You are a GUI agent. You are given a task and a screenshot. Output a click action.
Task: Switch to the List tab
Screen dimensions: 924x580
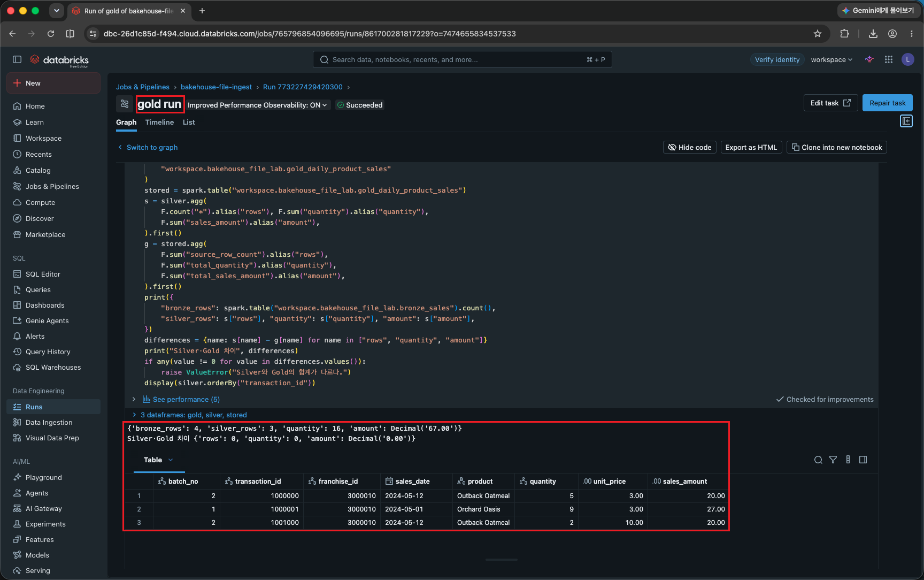click(x=189, y=122)
